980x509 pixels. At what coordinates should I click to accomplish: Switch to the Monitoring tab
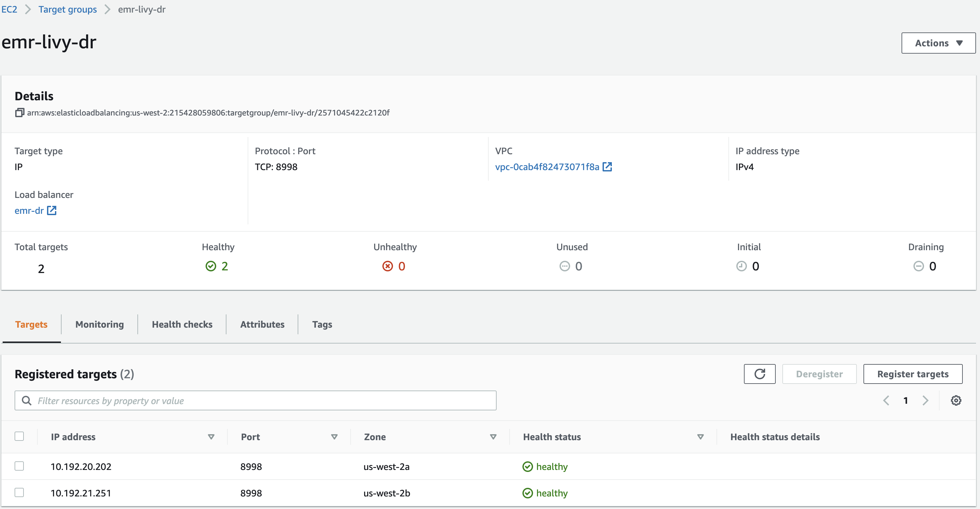pyautogui.click(x=99, y=324)
